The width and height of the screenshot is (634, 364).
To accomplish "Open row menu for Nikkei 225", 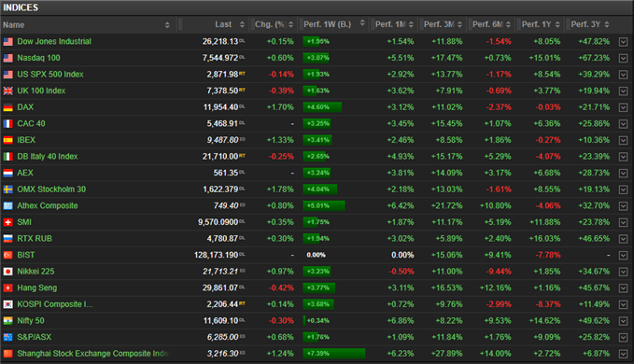I will 623,272.
